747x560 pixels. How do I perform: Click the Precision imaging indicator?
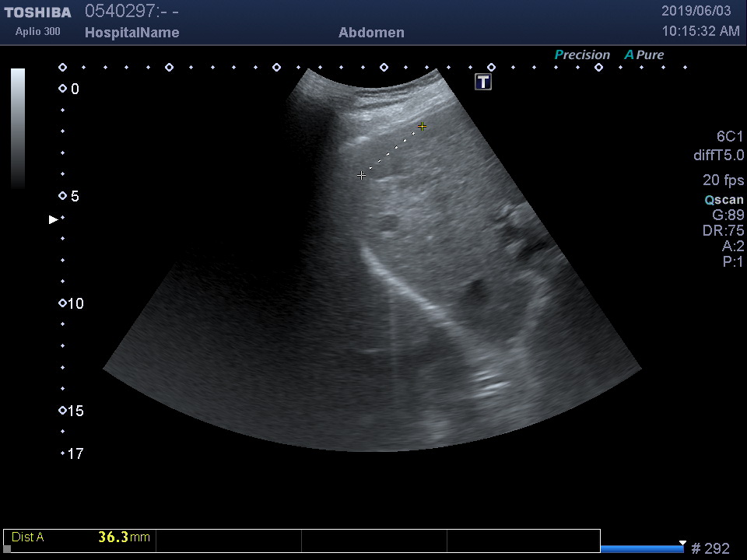(x=582, y=54)
